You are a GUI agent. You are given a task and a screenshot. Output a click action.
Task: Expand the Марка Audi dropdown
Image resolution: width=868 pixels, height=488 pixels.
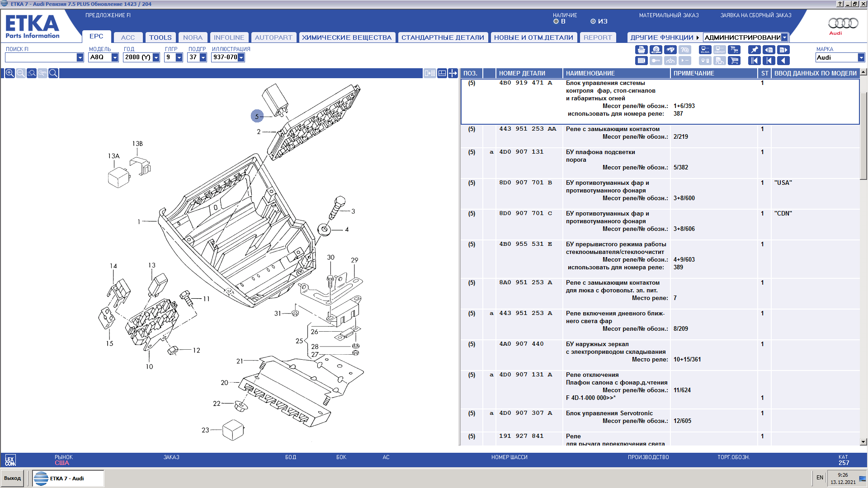tap(861, 57)
